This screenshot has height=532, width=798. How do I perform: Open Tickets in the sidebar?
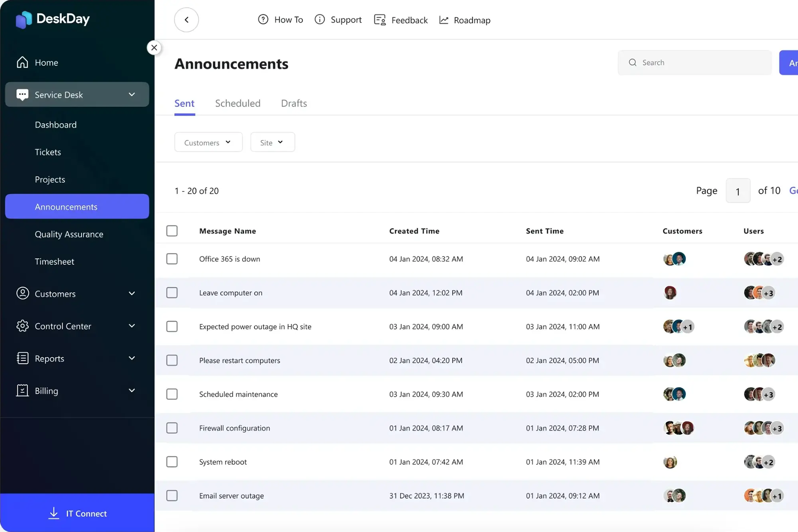pos(48,152)
